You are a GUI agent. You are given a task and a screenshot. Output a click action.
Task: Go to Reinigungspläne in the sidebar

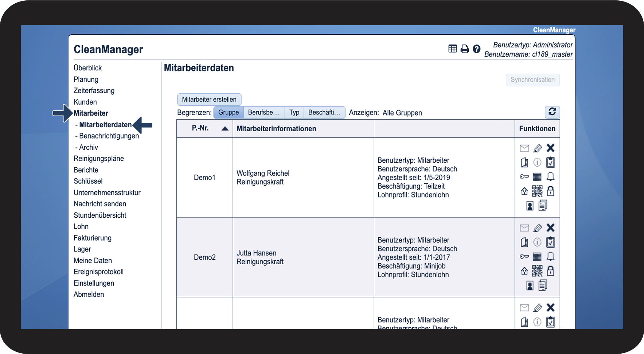[x=99, y=159]
